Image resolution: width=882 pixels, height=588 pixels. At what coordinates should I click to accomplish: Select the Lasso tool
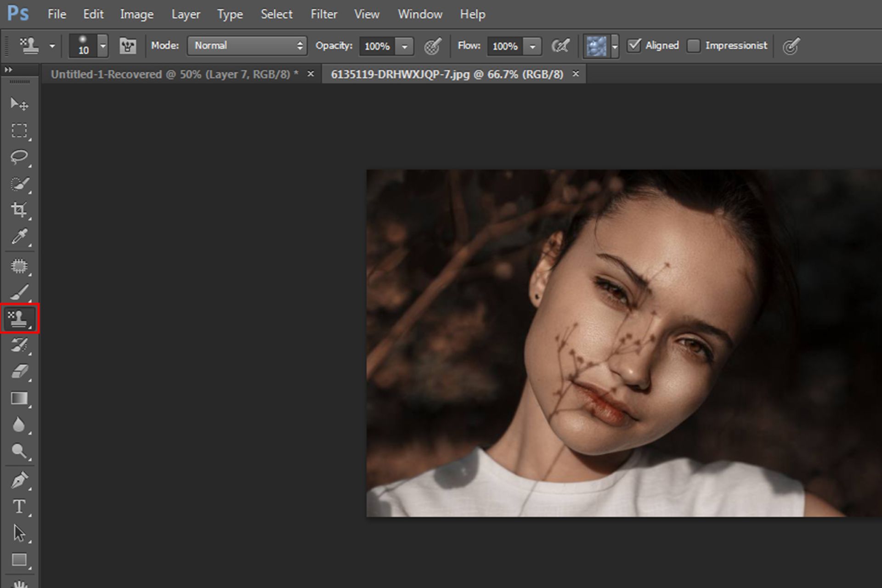click(x=19, y=157)
